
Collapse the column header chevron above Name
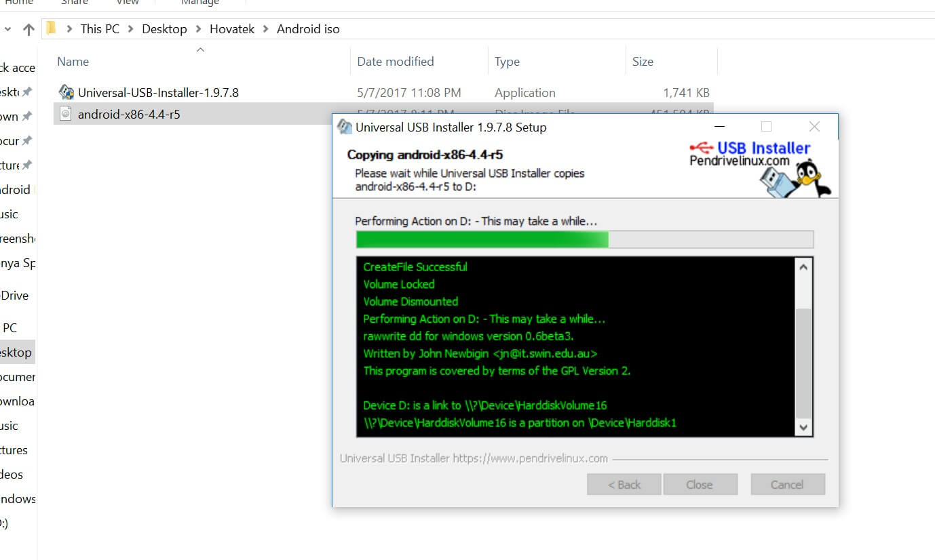(200, 49)
